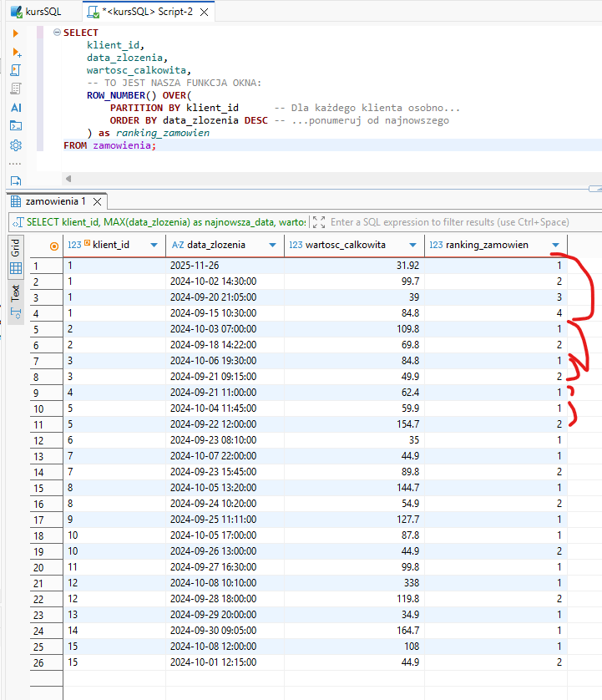The image size is (602, 700).
Task: Open klient_id column filter dropdown
Action: [x=154, y=246]
